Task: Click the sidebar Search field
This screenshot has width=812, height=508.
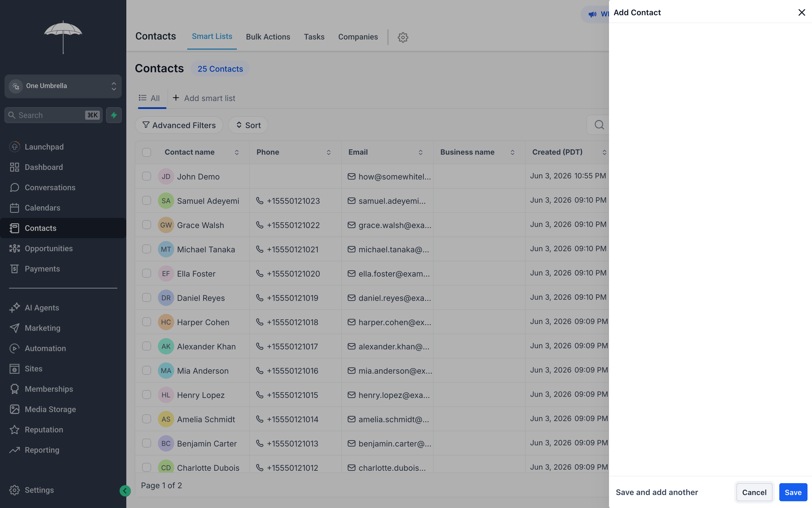Action: 53,115
